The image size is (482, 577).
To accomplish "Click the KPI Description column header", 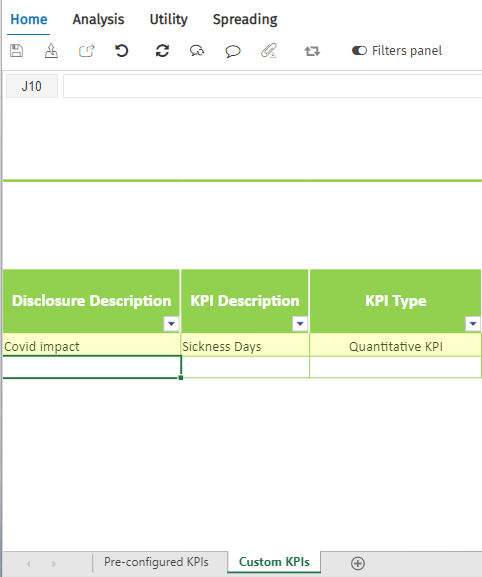I will click(x=245, y=301).
